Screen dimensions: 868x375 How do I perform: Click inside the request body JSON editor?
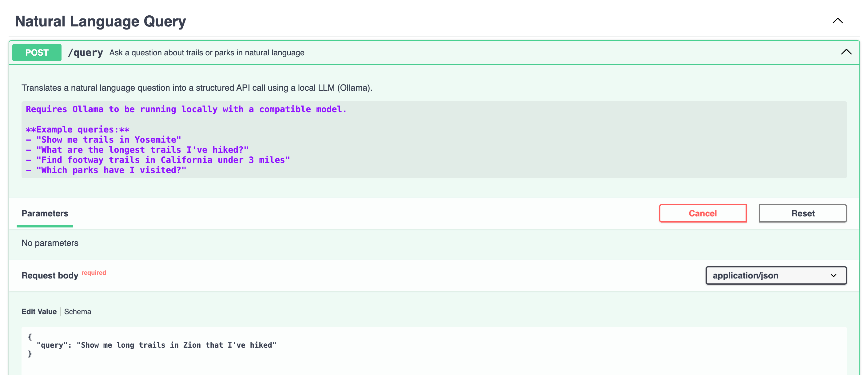[434, 360]
